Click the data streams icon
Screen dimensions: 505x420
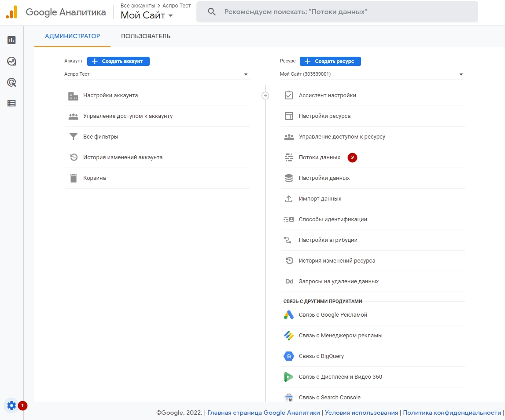click(289, 157)
